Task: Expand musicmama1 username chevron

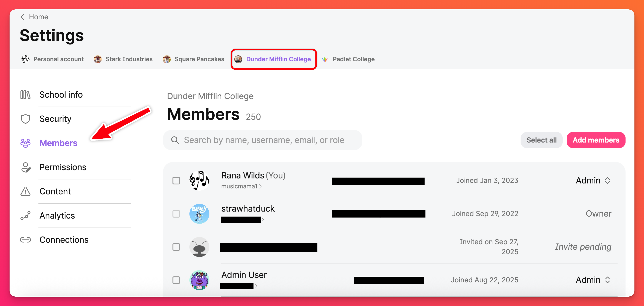Action: pyautogui.click(x=260, y=186)
